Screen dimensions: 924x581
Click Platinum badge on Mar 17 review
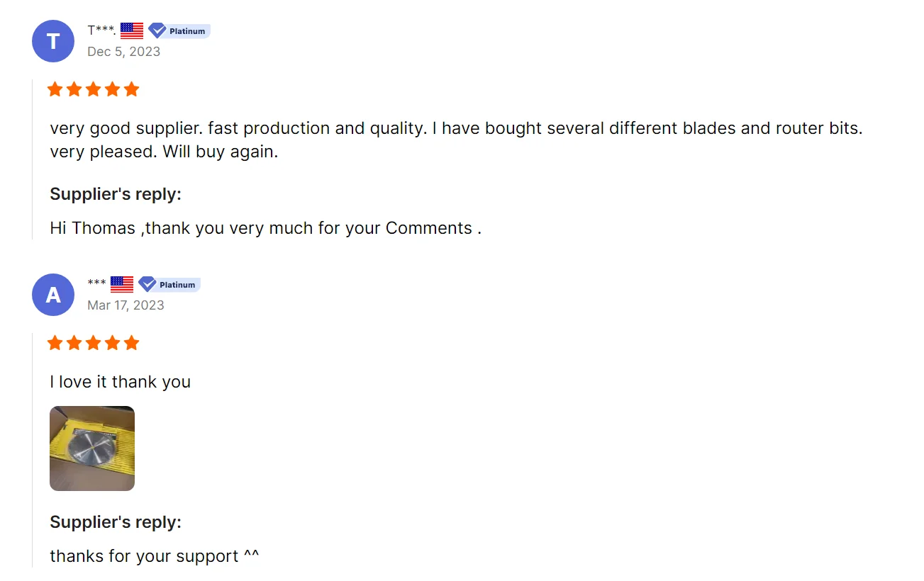[169, 284]
